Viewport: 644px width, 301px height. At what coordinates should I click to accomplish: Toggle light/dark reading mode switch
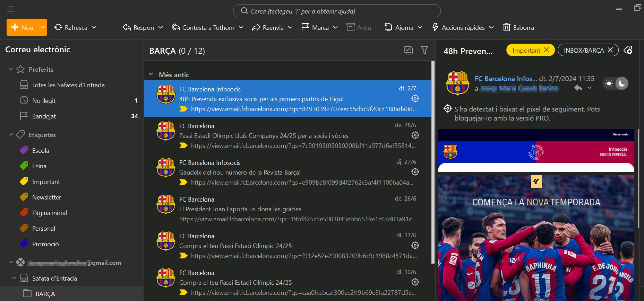(x=616, y=83)
